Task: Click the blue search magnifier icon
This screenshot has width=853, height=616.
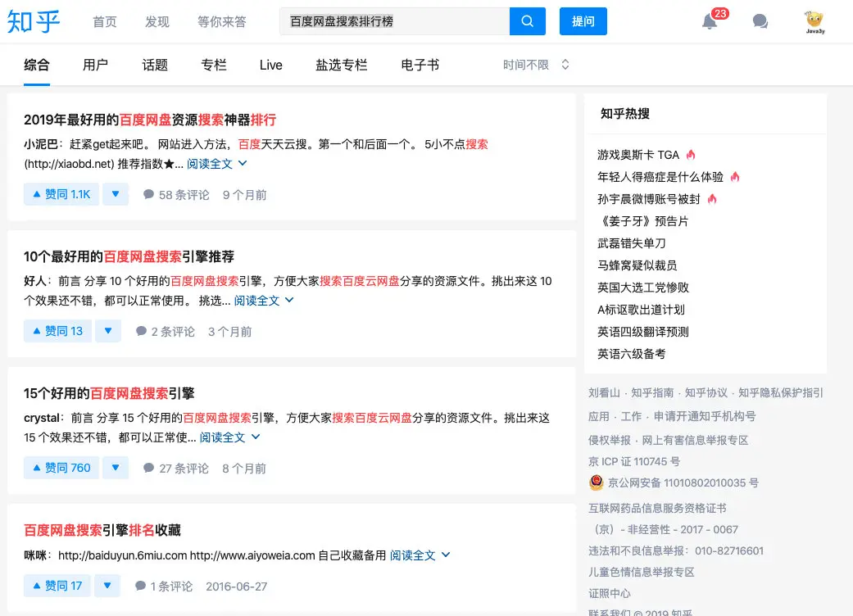Action: click(x=527, y=21)
